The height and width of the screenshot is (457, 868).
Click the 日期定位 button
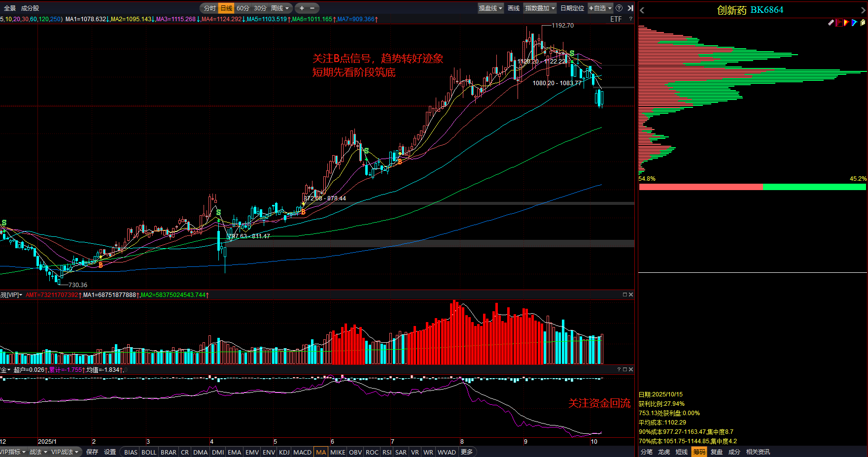pos(572,8)
